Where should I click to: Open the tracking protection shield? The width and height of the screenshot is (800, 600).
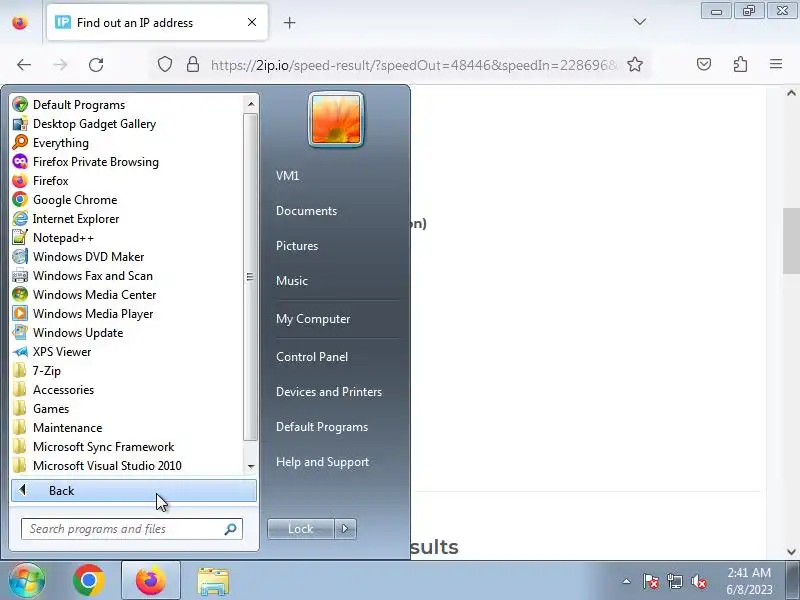(164, 64)
